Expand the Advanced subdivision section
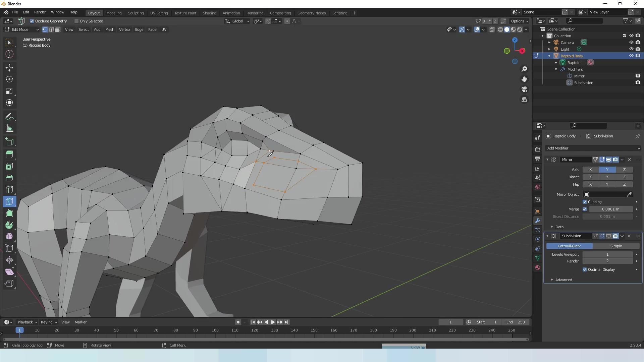The height and width of the screenshot is (362, 644). 563,280
